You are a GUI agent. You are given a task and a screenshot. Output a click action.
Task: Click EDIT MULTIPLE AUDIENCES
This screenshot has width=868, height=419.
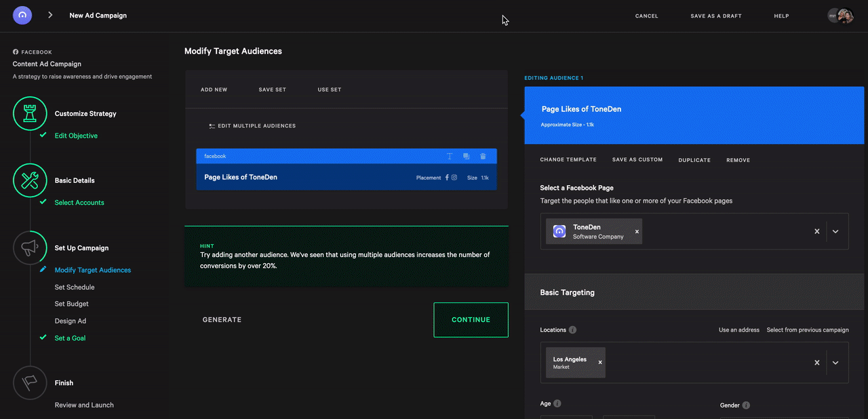pyautogui.click(x=256, y=126)
